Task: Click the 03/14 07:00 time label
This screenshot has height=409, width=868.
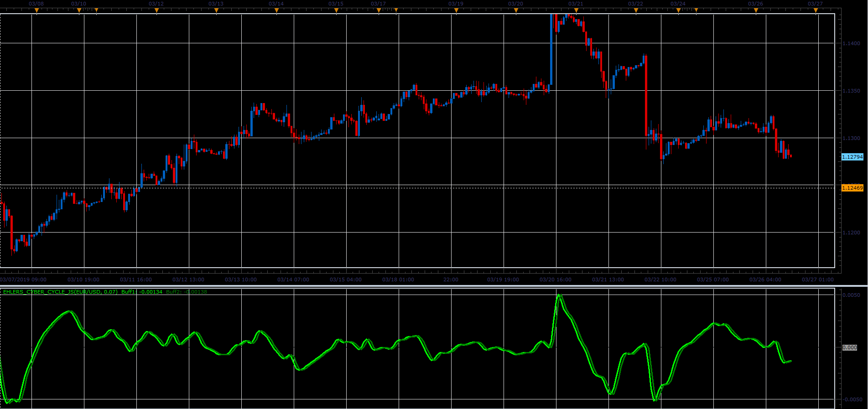Action: [293, 280]
